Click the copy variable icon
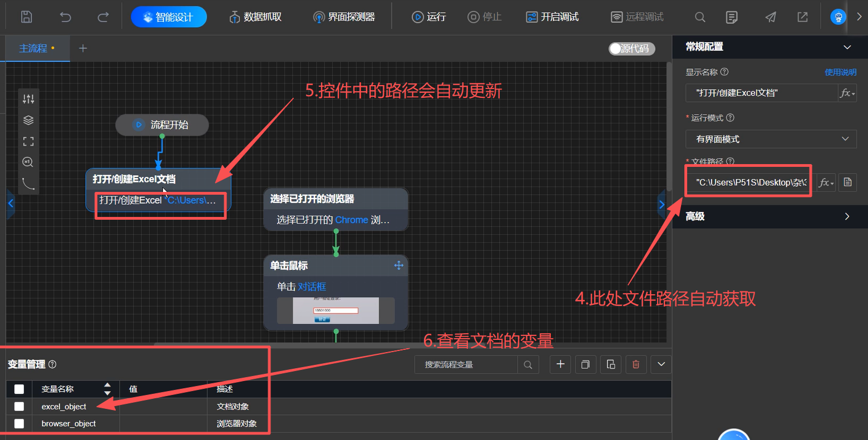Image resolution: width=868 pixels, height=440 pixels. coord(585,364)
